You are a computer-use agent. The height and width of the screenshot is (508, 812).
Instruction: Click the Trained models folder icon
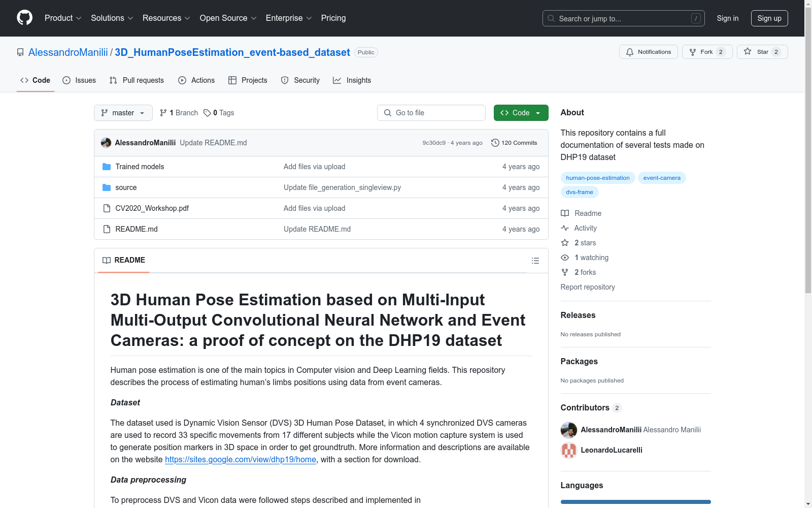click(107, 167)
